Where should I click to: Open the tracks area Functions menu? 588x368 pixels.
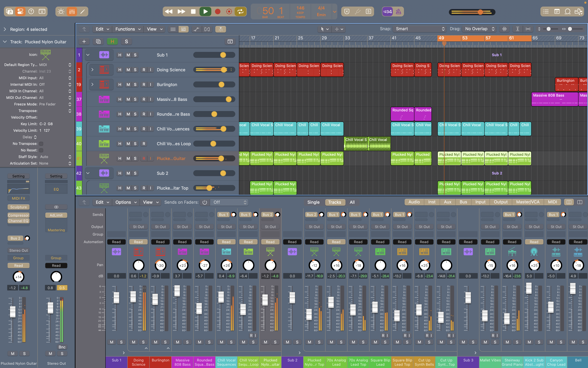tap(128, 29)
